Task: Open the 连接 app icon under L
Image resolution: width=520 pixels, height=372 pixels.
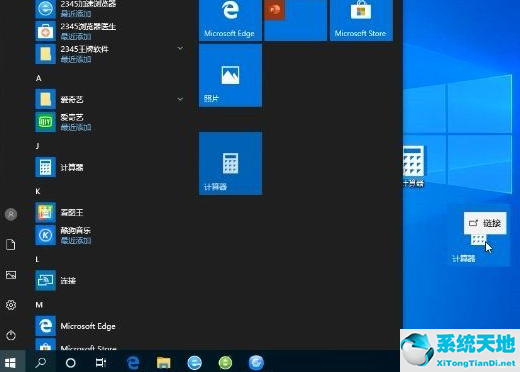Action: (x=45, y=280)
